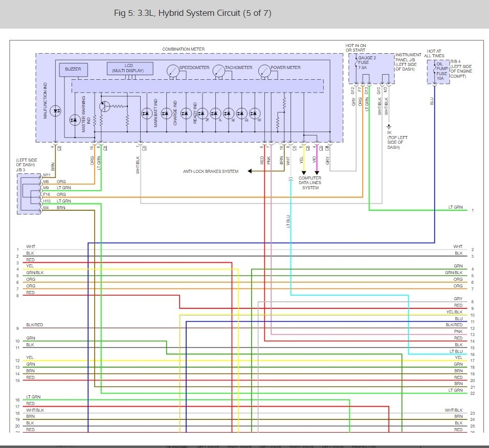The height and width of the screenshot is (448, 489).
Task: Click the malfunction indicator LED symbol
Action: (x=56, y=111)
